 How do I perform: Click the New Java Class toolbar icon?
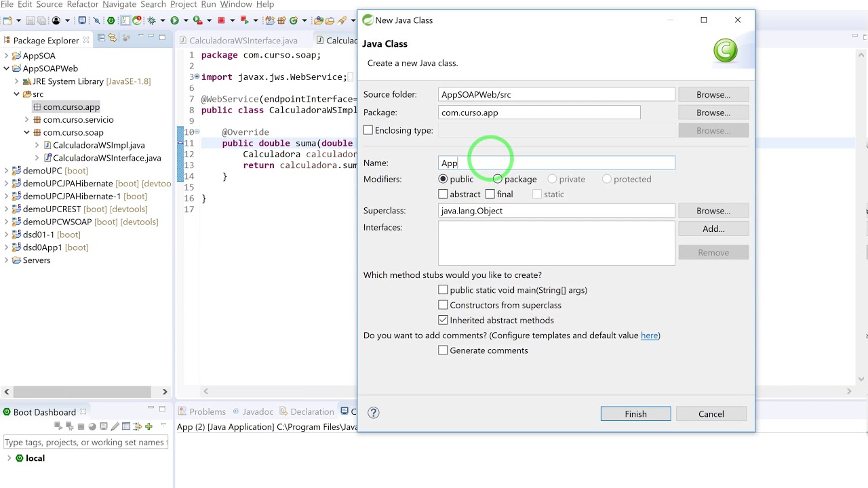point(294,20)
